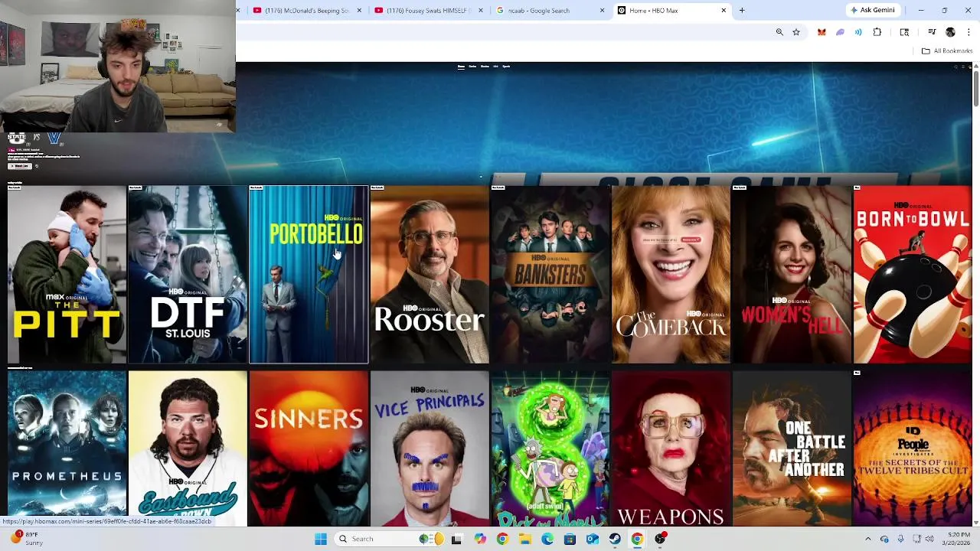
Task: Open Microsoft Store from the taskbar
Action: pyautogui.click(x=570, y=539)
